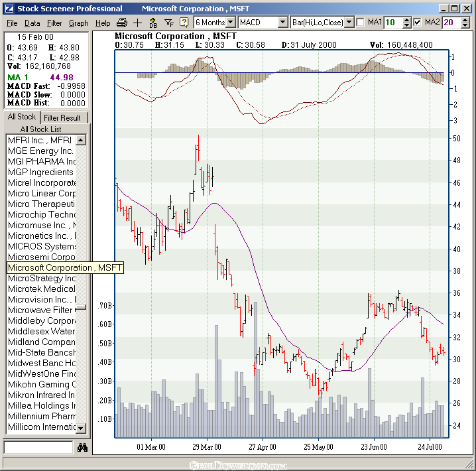Select MICROS Systems in stock list
Image resolution: width=476 pixels, height=471 pixels.
pos(41,246)
